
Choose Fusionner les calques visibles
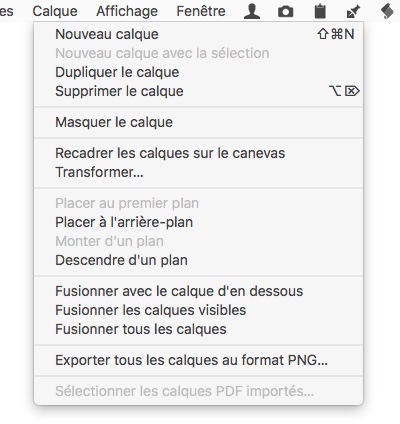click(x=199, y=310)
